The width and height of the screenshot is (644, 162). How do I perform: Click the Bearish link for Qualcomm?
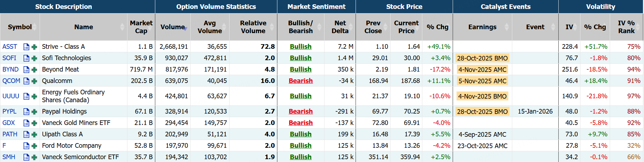301,81
